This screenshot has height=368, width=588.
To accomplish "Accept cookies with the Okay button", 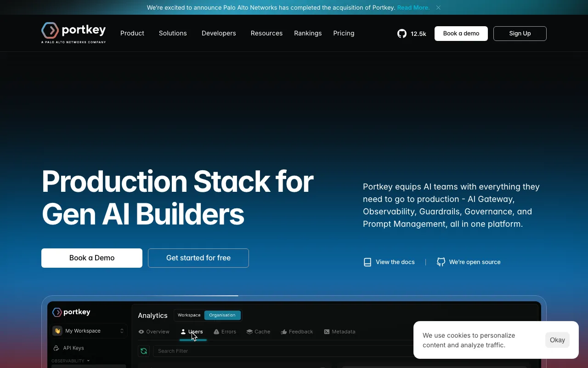I will click(557, 340).
